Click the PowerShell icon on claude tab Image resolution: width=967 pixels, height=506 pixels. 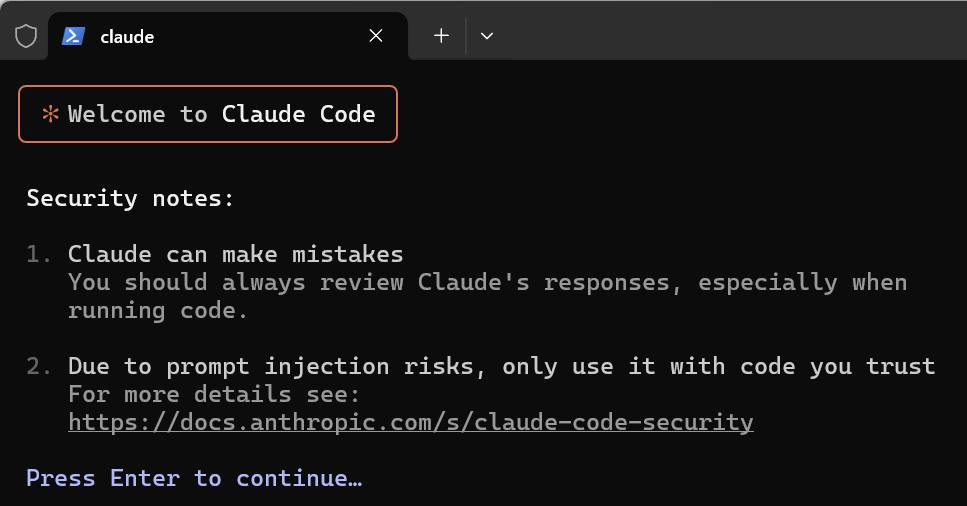point(73,36)
